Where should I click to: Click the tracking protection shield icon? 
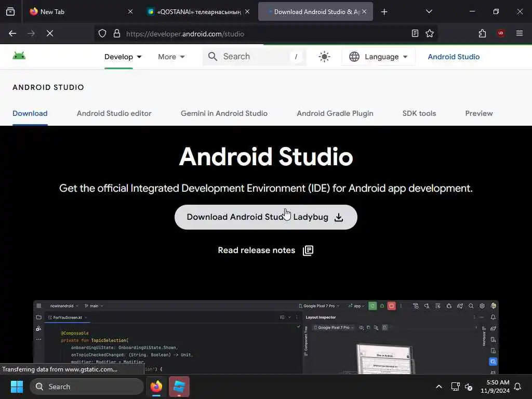(x=102, y=33)
